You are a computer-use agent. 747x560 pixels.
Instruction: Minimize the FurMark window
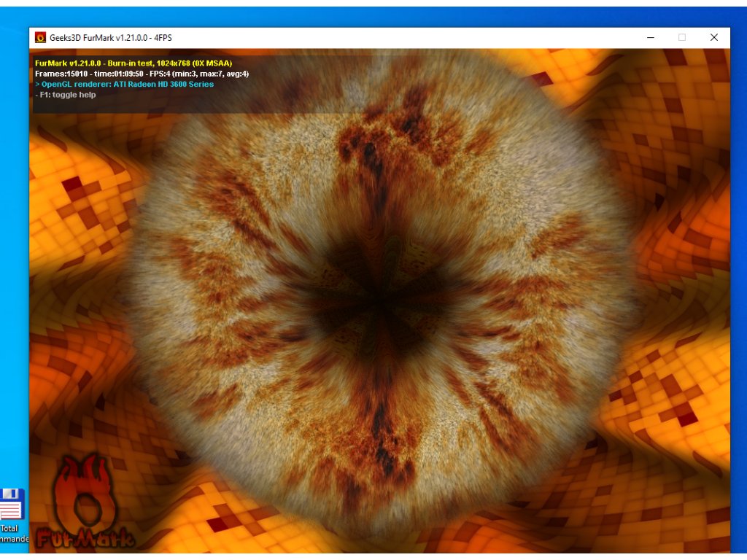pyautogui.click(x=650, y=38)
